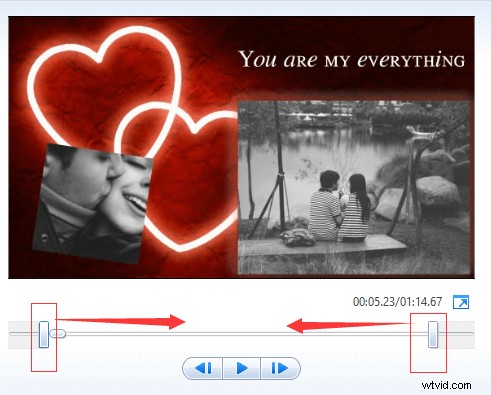Step back to previous frame
This screenshot has width=491, height=395.
[x=203, y=368]
